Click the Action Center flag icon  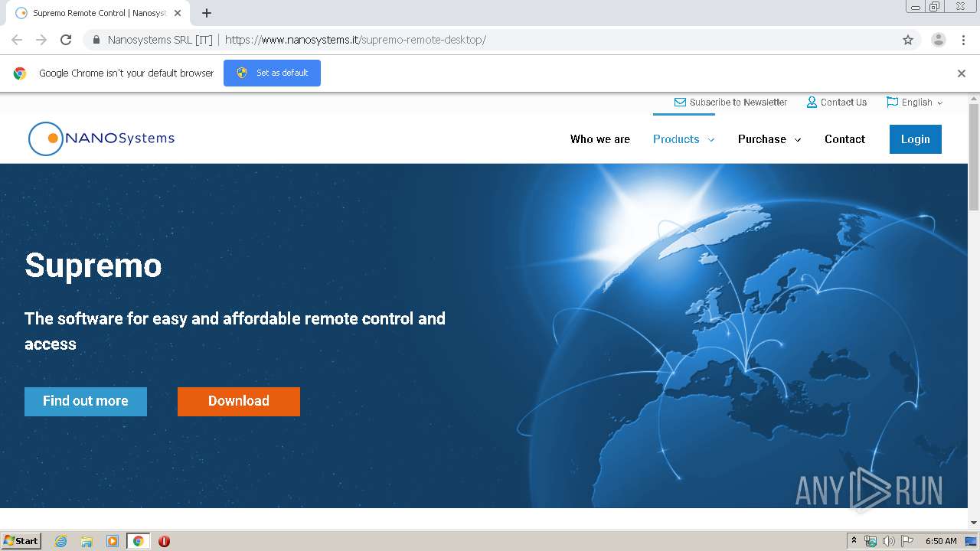(x=907, y=541)
